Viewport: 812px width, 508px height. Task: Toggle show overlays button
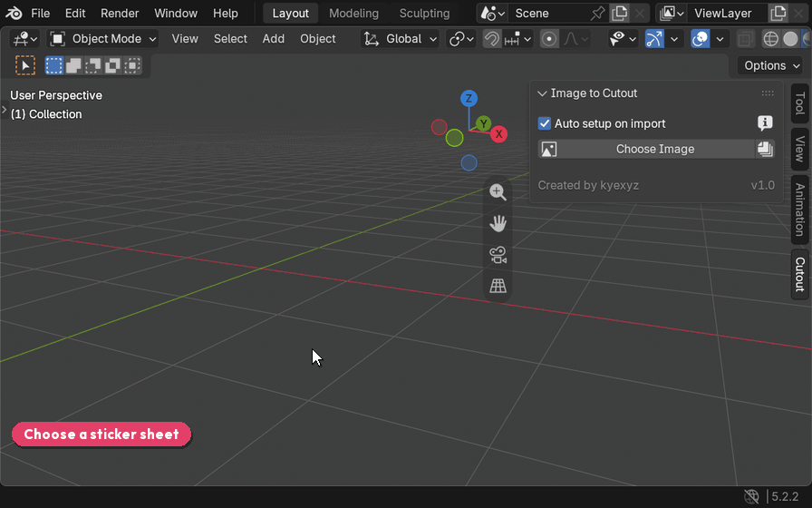pyautogui.click(x=700, y=39)
